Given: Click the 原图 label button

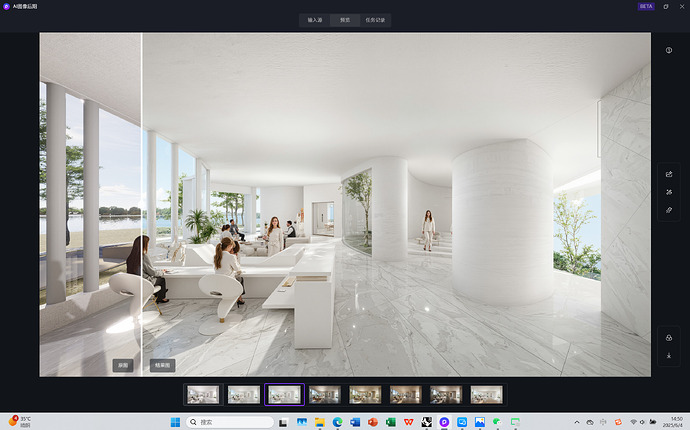Looking at the screenshot, I should (122, 365).
